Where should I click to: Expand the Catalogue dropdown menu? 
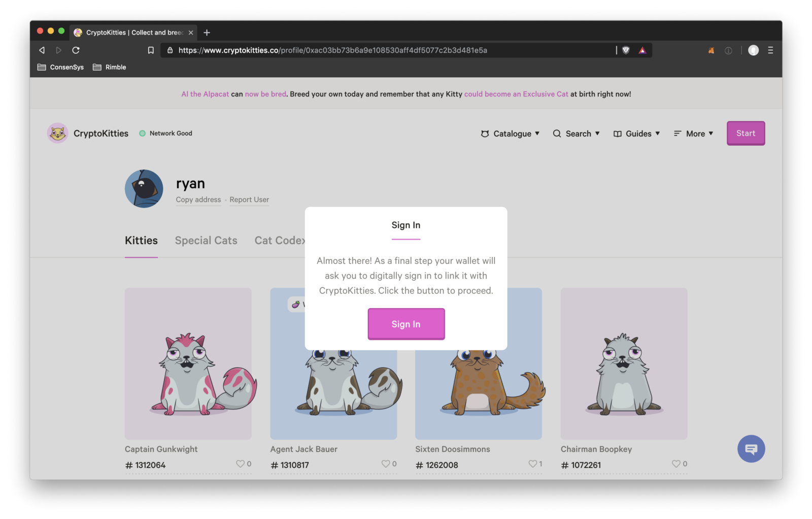coord(510,134)
